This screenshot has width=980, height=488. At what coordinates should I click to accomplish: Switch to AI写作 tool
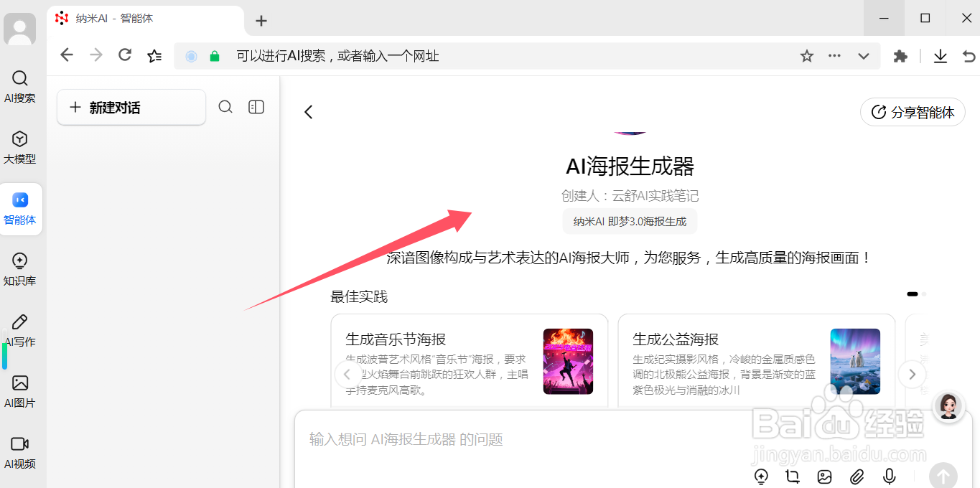pyautogui.click(x=21, y=329)
